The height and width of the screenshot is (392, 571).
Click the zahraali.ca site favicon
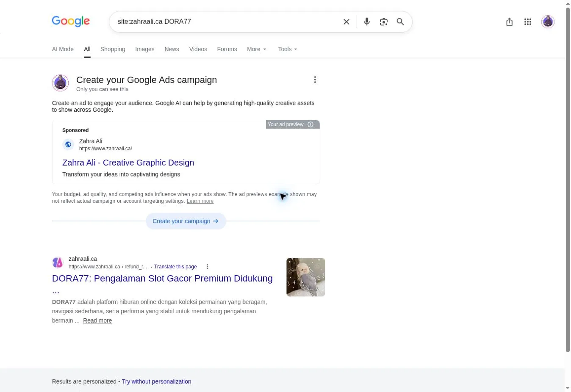[x=58, y=262]
